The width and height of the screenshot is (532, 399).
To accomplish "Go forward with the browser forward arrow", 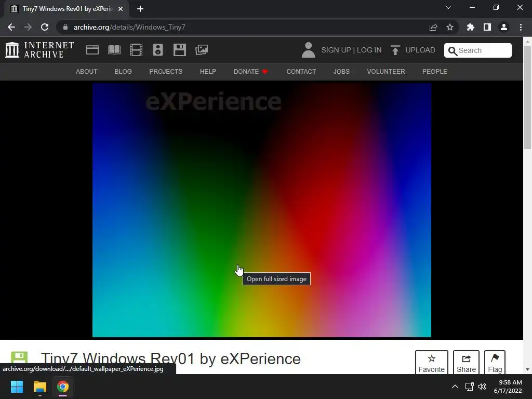I will (x=28, y=27).
